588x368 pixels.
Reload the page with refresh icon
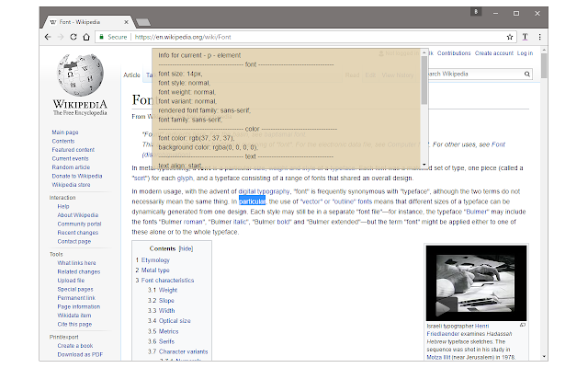[x=73, y=37]
